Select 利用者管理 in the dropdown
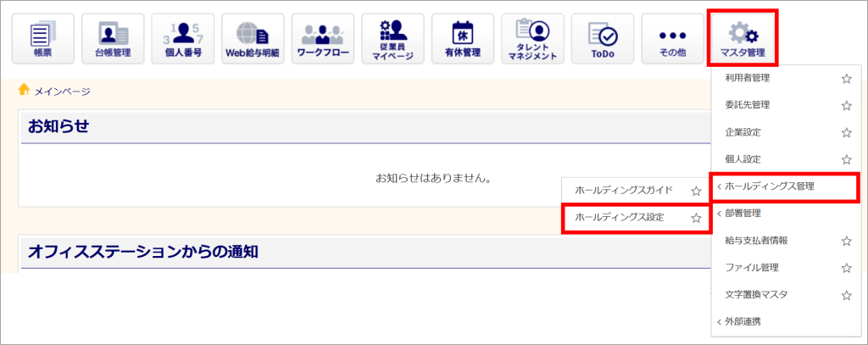Screen dimensions: 868x345 tap(748, 78)
